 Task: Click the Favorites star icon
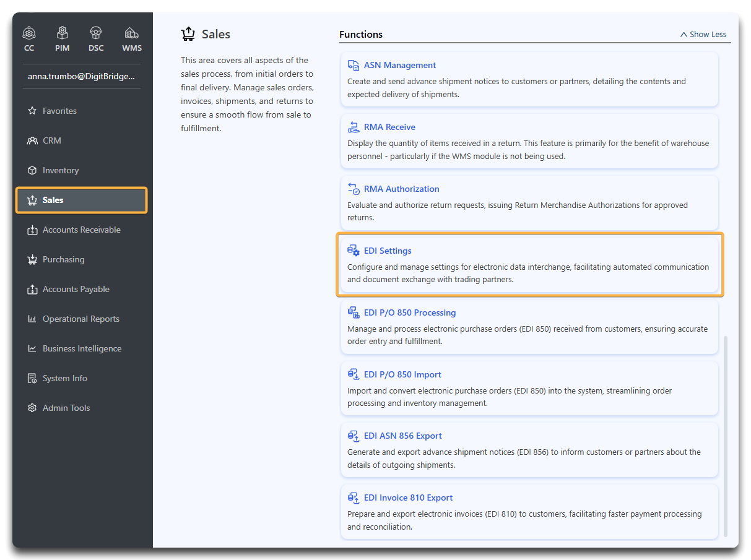[32, 111]
